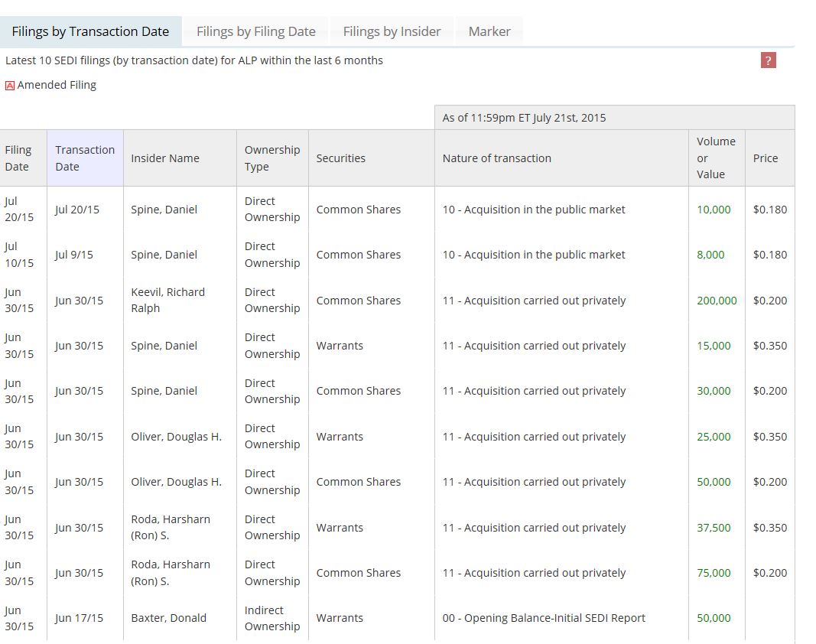The height and width of the screenshot is (644, 816).
Task: Select the Marker tab
Action: coord(489,31)
